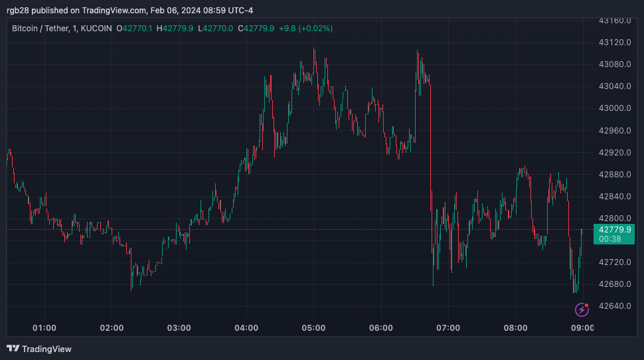
Task: Click the 42680.0 price axis label
Action: [615, 284]
